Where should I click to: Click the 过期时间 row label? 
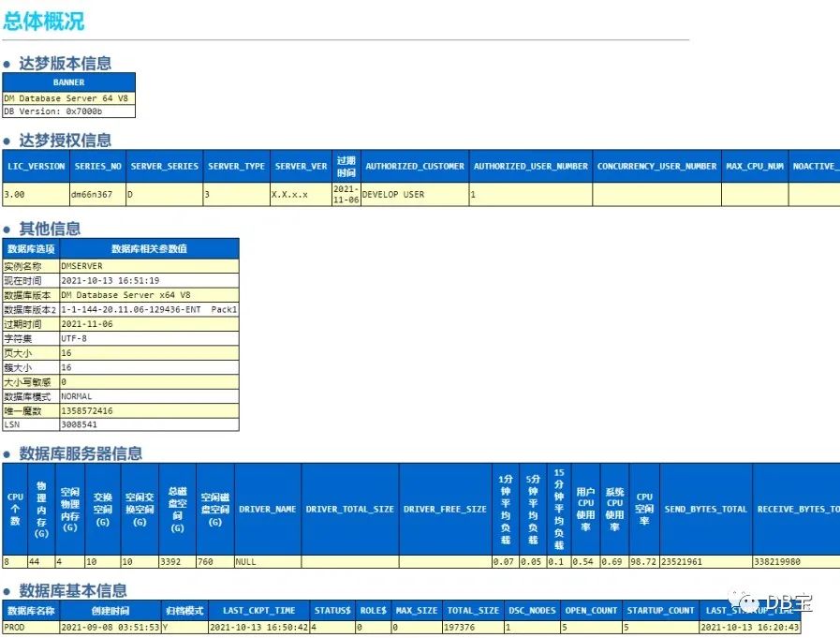31,324
